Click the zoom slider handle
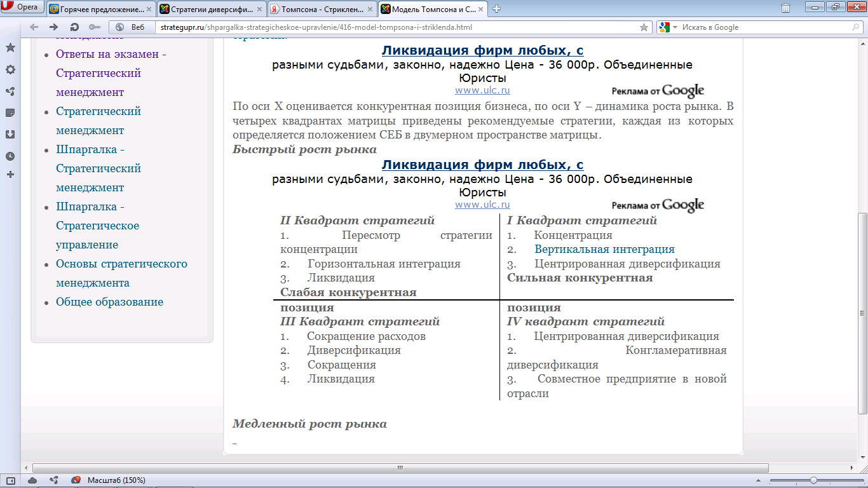868x488 pixels. [x=813, y=480]
